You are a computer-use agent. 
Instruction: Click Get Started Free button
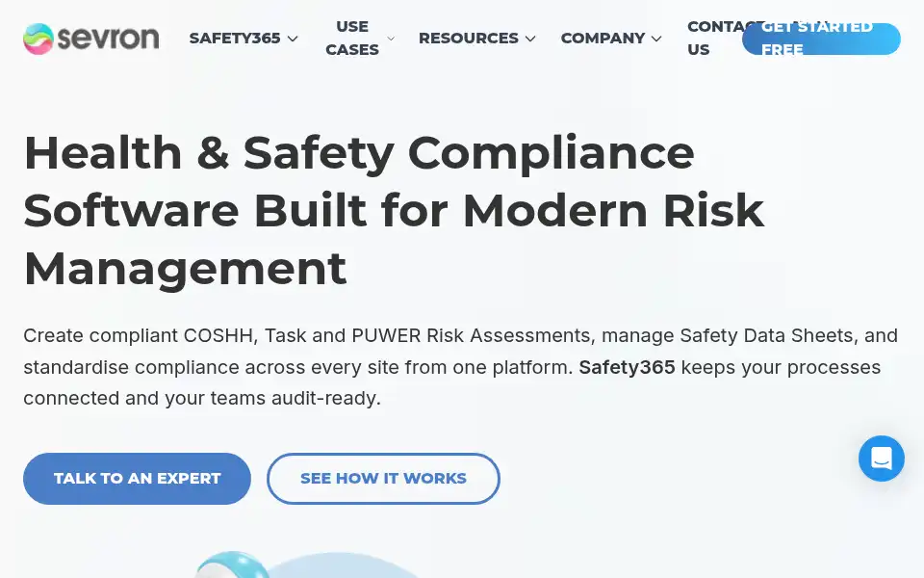pyautogui.click(x=821, y=39)
